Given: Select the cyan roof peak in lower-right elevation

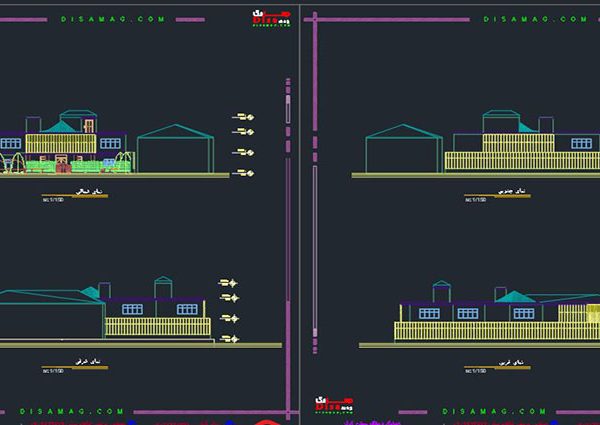Looking at the screenshot, I should point(514,296).
